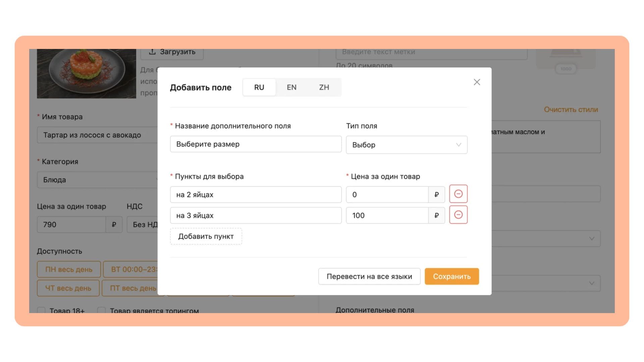This screenshot has height=362, width=644.
Task: Open the НДС dropdown
Action: click(142, 225)
